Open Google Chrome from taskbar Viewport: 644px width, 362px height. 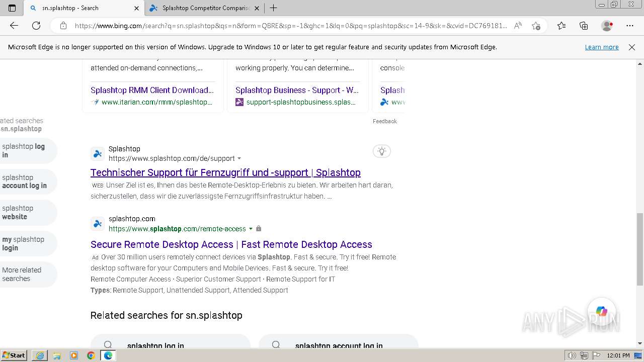(91, 355)
